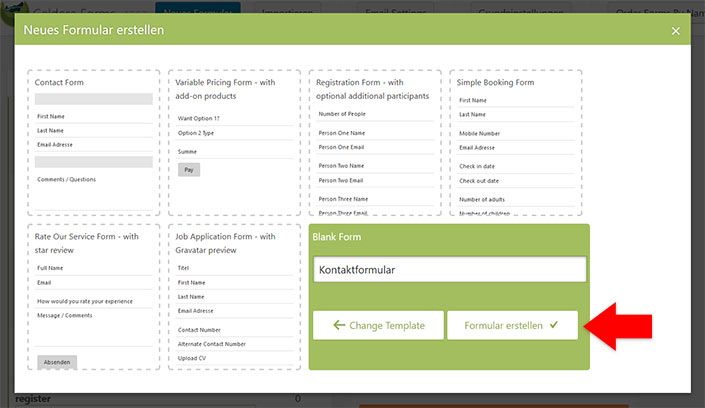Pick the Job Application Form template
The width and height of the screenshot is (705, 408).
tap(234, 297)
